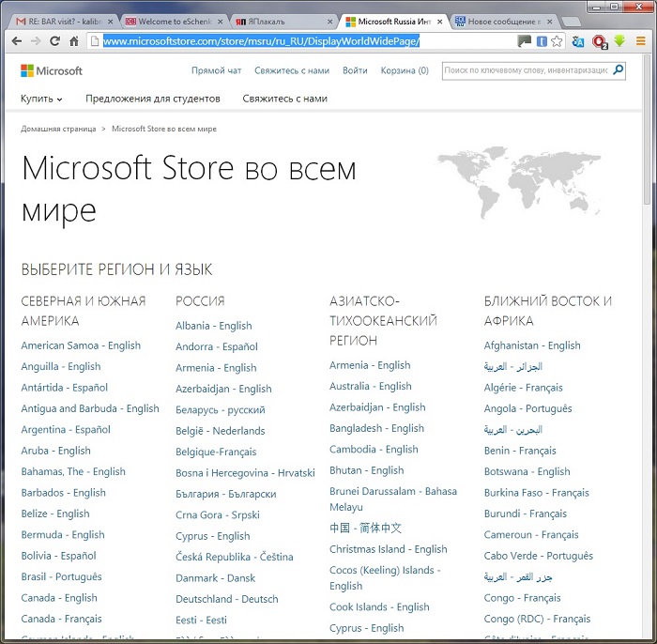Select Argentina - Español region link
The height and width of the screenshot is (644, 657).
click(66, 429)
